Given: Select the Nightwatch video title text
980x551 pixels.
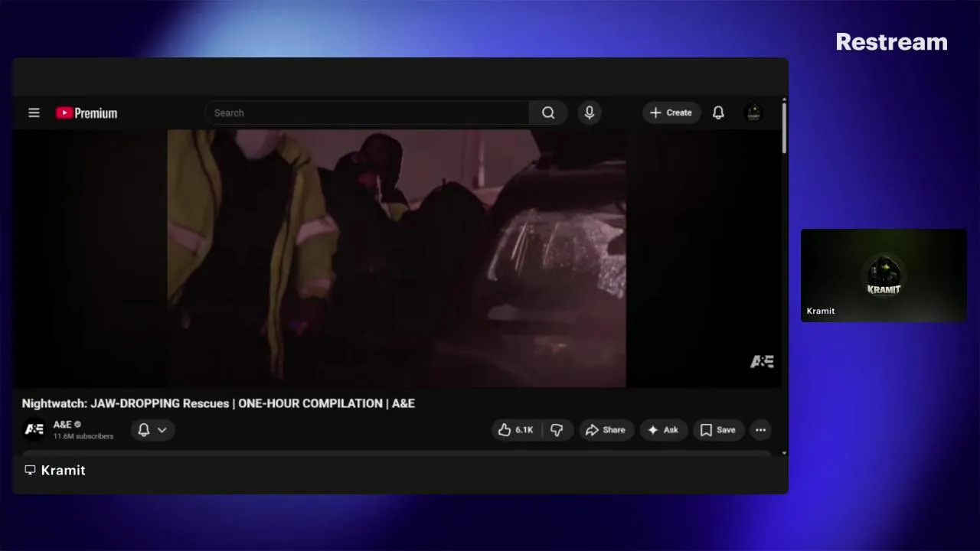Looking at the screenshot, I should coord(218,403).
